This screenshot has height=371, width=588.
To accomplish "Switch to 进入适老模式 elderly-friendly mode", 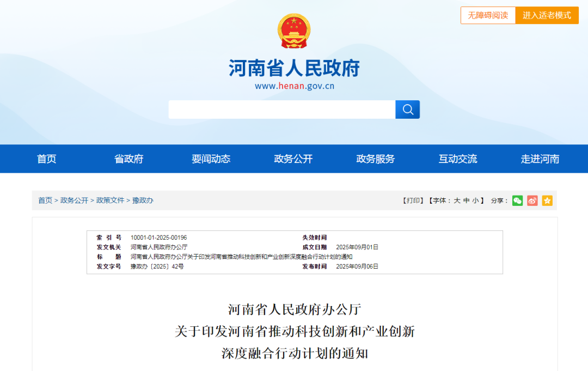I will click(547, 15).
